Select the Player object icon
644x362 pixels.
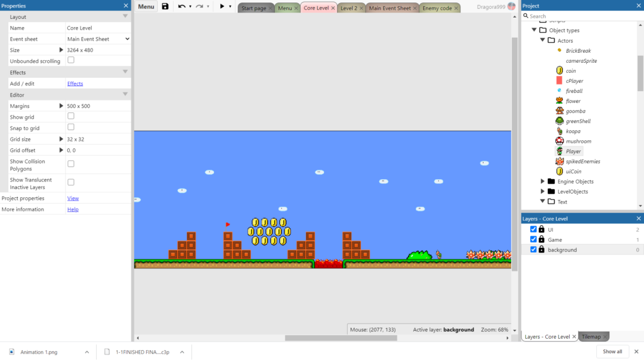click(x=559, y=151)
